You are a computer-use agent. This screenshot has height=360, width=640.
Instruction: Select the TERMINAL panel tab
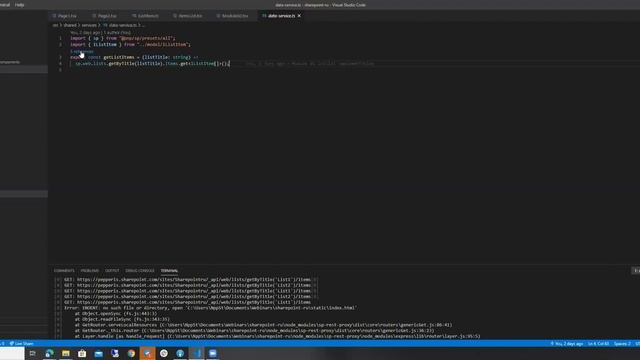(169, 271)
